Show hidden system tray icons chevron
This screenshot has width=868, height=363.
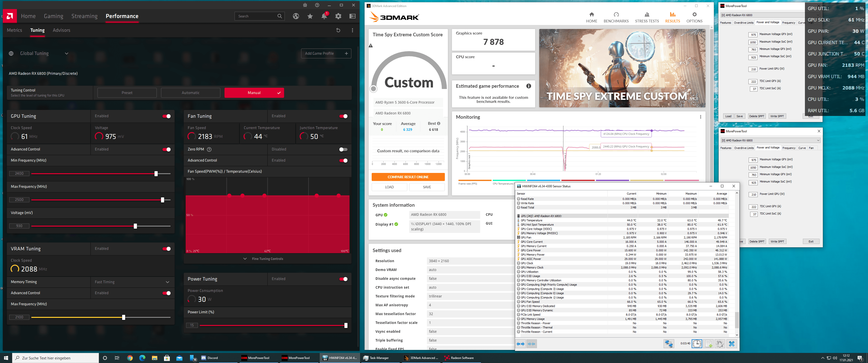tap(823, 358)
